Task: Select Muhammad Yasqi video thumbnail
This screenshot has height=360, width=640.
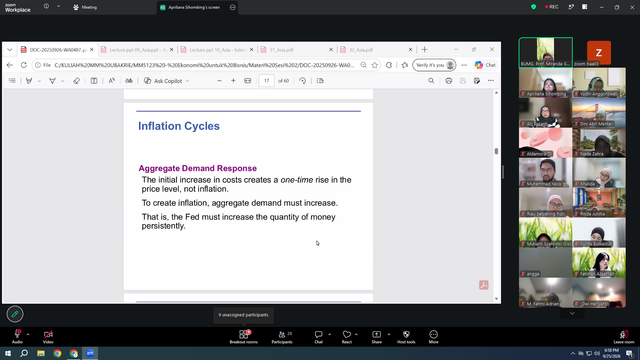Action: coord(545,173)
